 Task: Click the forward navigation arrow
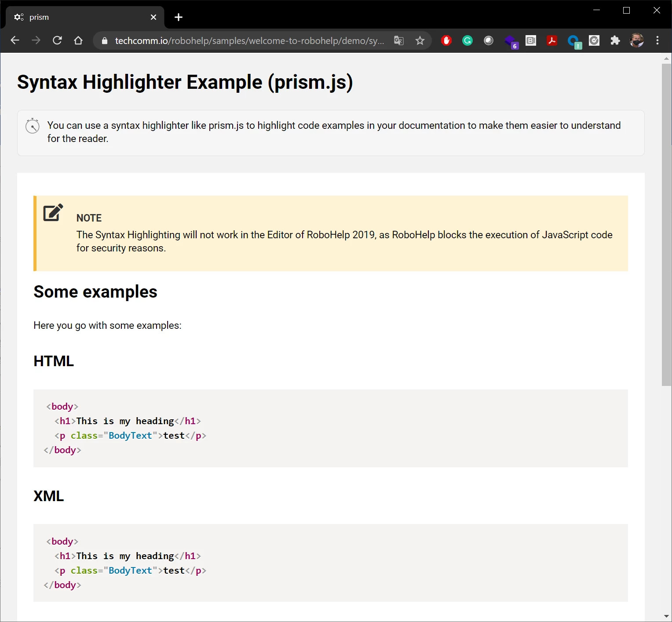[36, 40]
